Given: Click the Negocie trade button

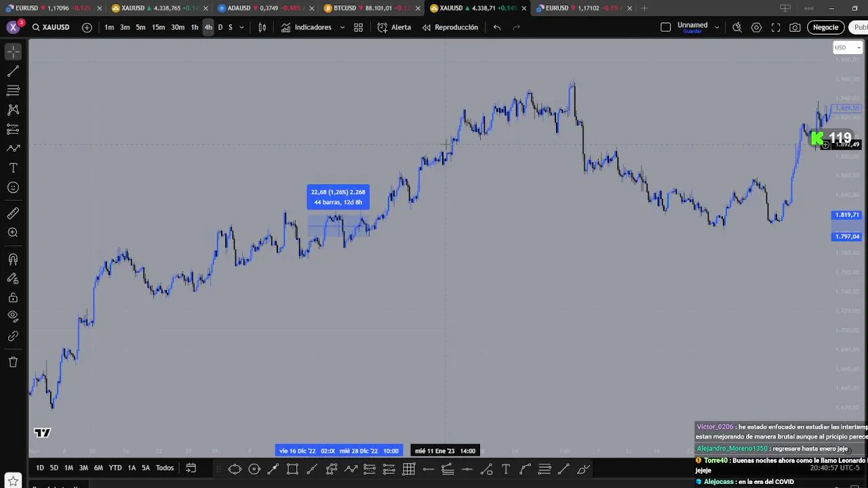Looking at the screenshot, I should pyautogui.click(x=825, y=27).
